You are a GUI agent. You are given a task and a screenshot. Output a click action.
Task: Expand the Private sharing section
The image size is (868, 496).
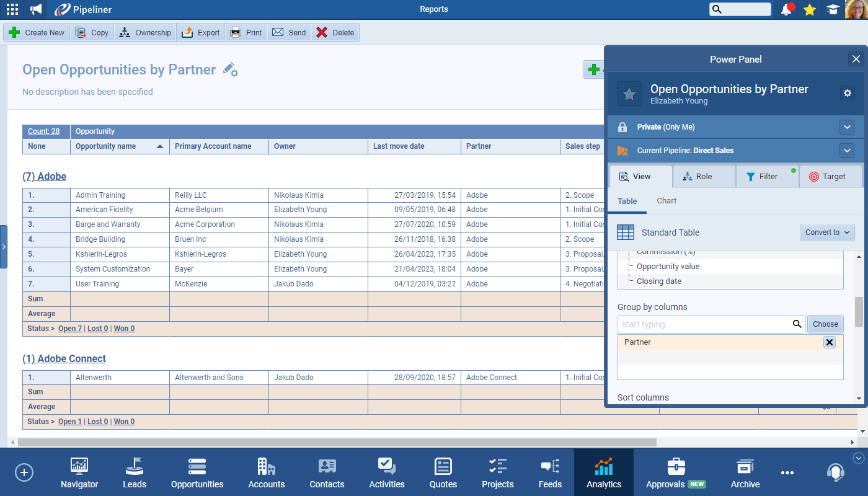847,127
